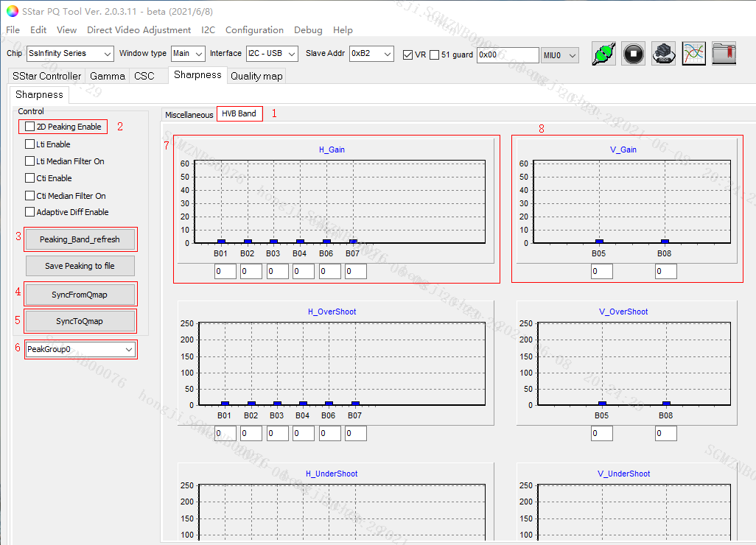This screenshot has height=545, width=756.
Task: Click the V_UnderShoot chart title
Action: [x=623, y=474]
